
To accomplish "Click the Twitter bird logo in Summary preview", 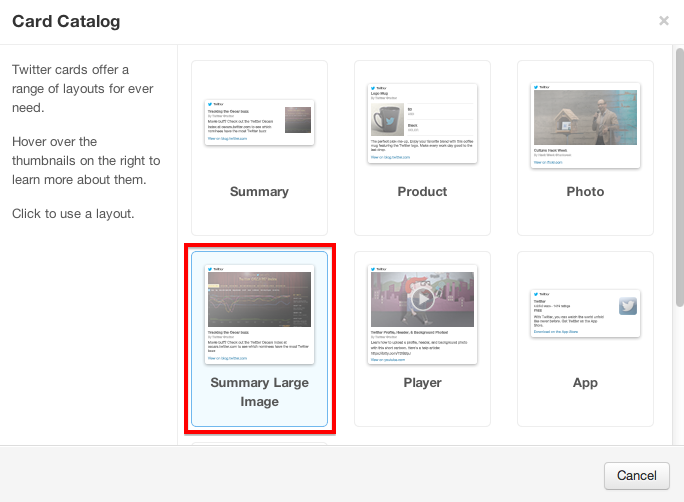I will (210, 104).
